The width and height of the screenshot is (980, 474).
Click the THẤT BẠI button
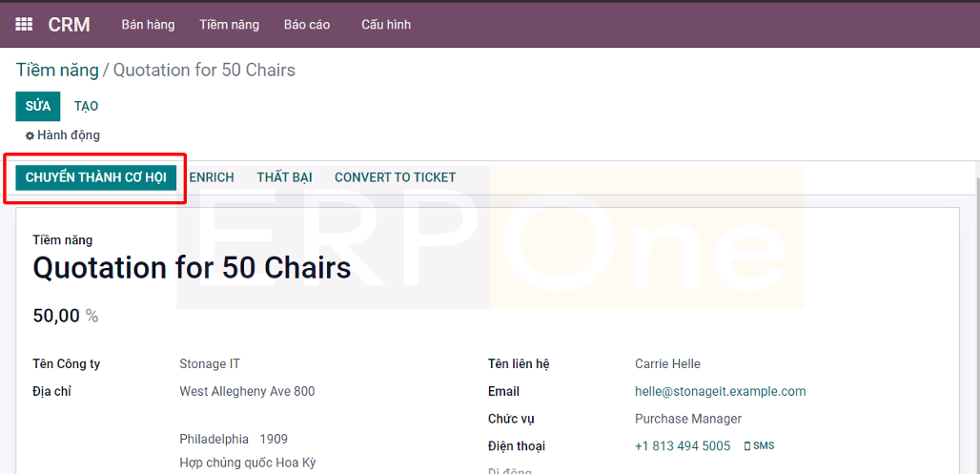pos(284,177)
